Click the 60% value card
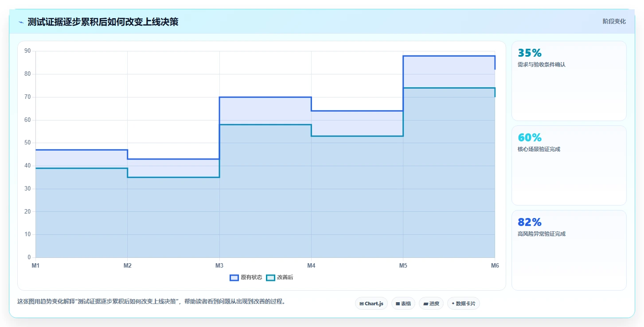The image size is (644, 327). 569,165
